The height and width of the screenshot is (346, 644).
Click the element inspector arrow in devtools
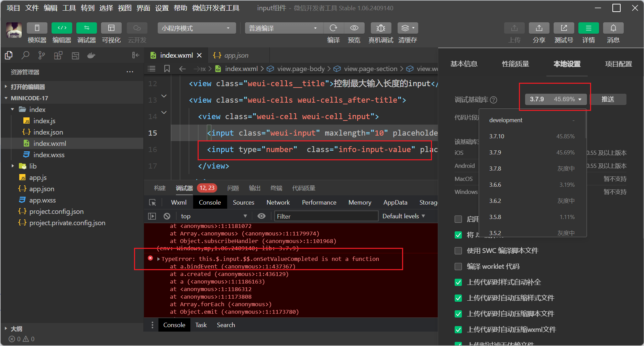pyautogui.click(x=153, y=203)
